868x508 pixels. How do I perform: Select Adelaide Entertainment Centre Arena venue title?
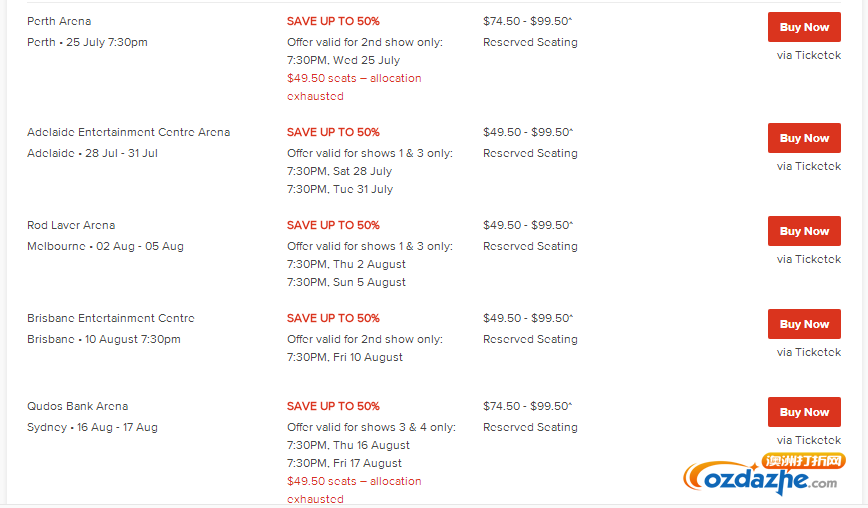[x=128, y=132]
